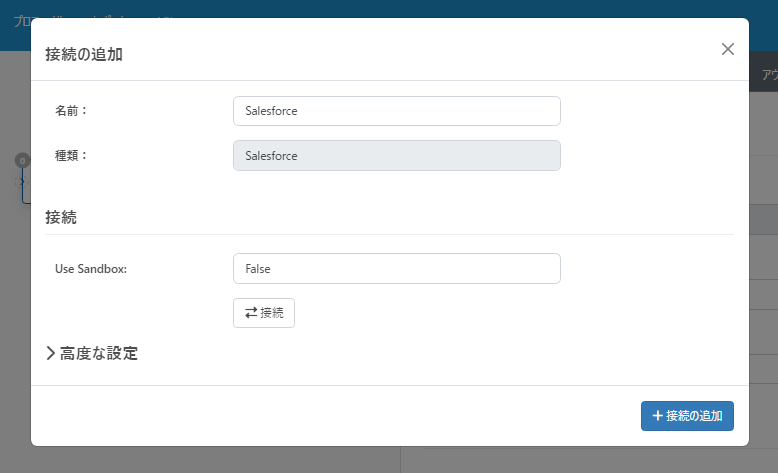Click the dimmed page title in header
The image size is (778, 473).
18,20
